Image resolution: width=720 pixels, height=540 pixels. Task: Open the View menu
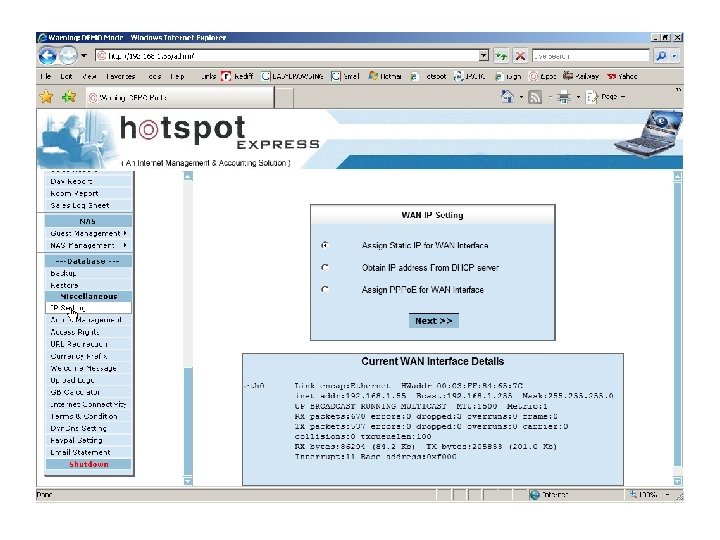89,76
